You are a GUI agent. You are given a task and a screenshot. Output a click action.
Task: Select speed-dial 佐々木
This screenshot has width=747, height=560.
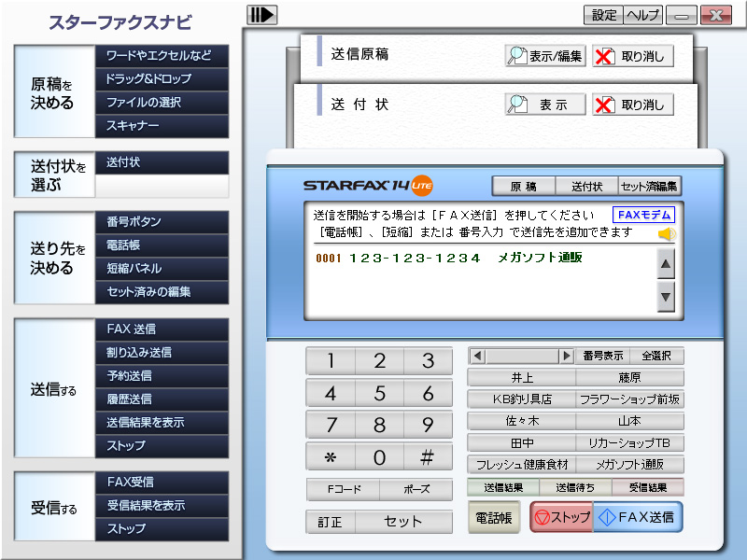[522, 421]
